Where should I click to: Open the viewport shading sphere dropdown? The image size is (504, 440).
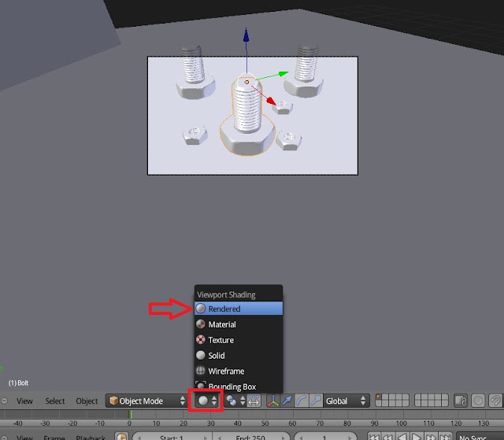(206, 401)
